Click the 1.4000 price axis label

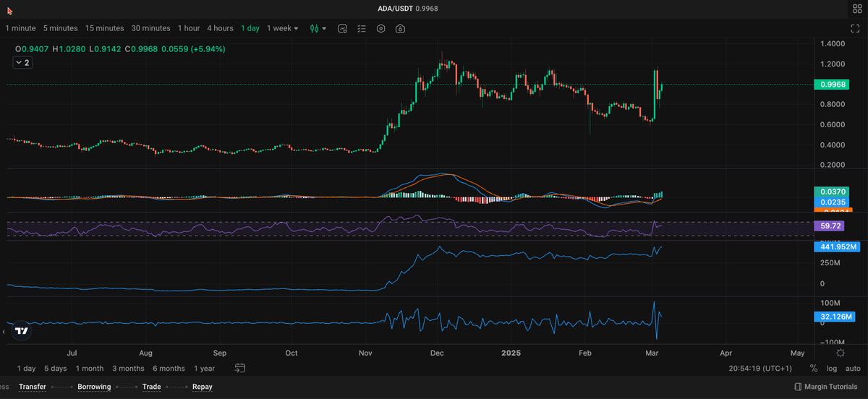(832, 44)
